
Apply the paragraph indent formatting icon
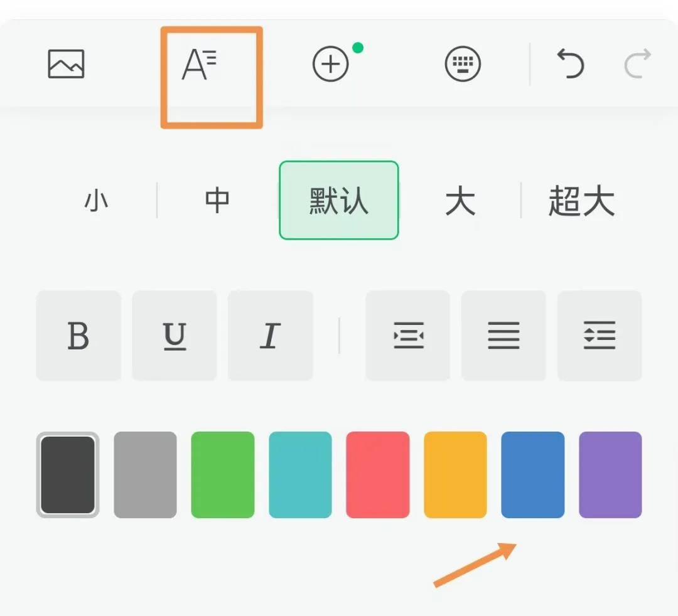click(407, 336)
